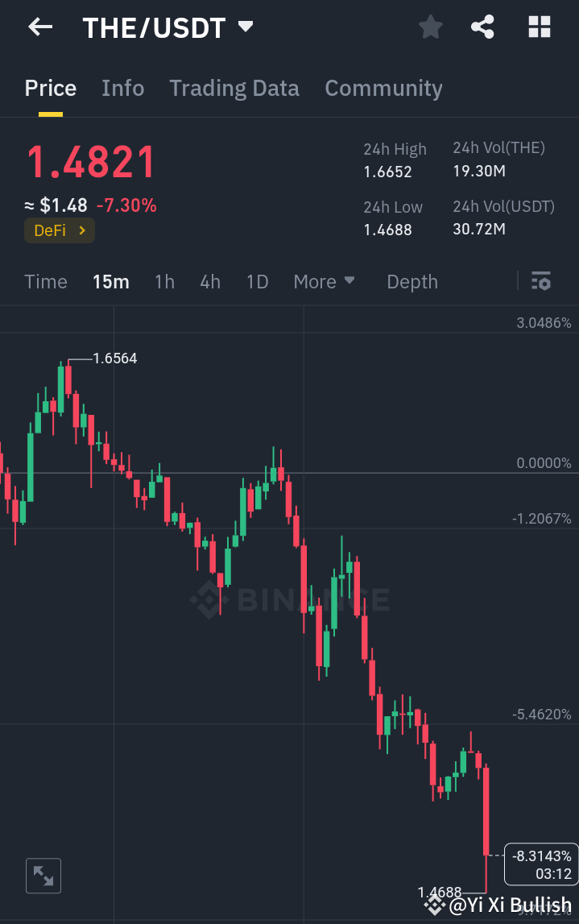579x924 pixels.
Task: Open the Info section
Action: (122, 88)
